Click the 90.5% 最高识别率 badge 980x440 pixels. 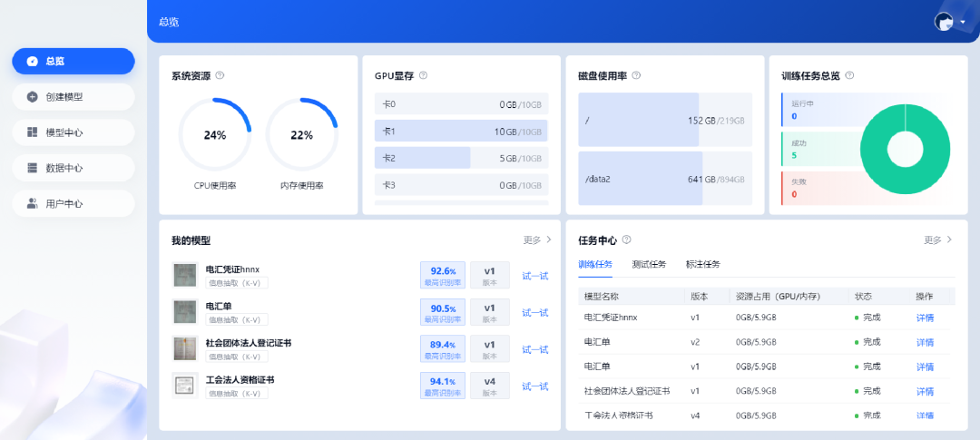(x=443, y=312)
